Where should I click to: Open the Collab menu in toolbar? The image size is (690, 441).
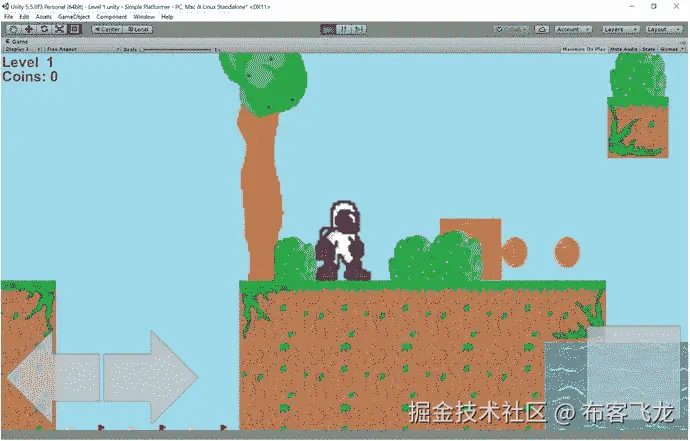coord(511,29)
